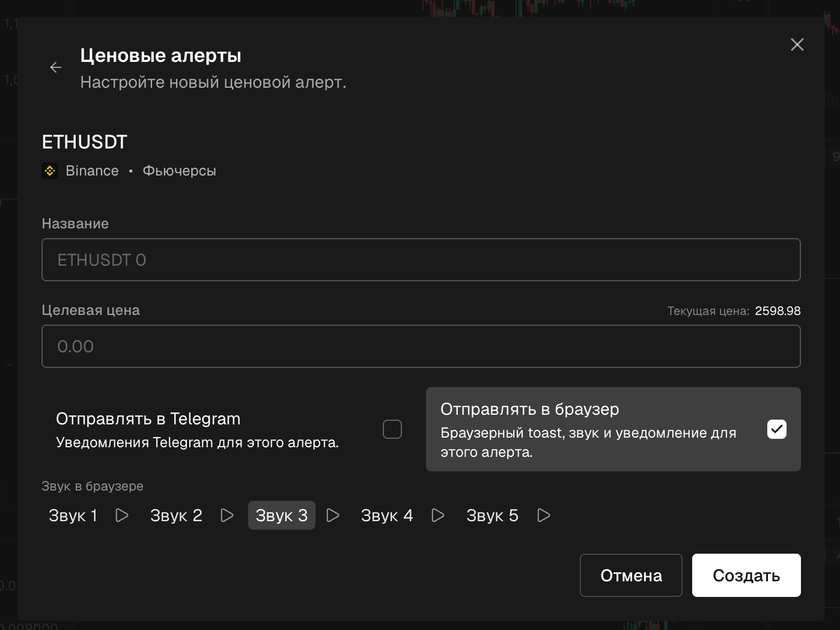This screenshot has height=630, width=840.
Task: Uncheck the Отправлять в браузер checkbox
Action: (x=777, y=429)
